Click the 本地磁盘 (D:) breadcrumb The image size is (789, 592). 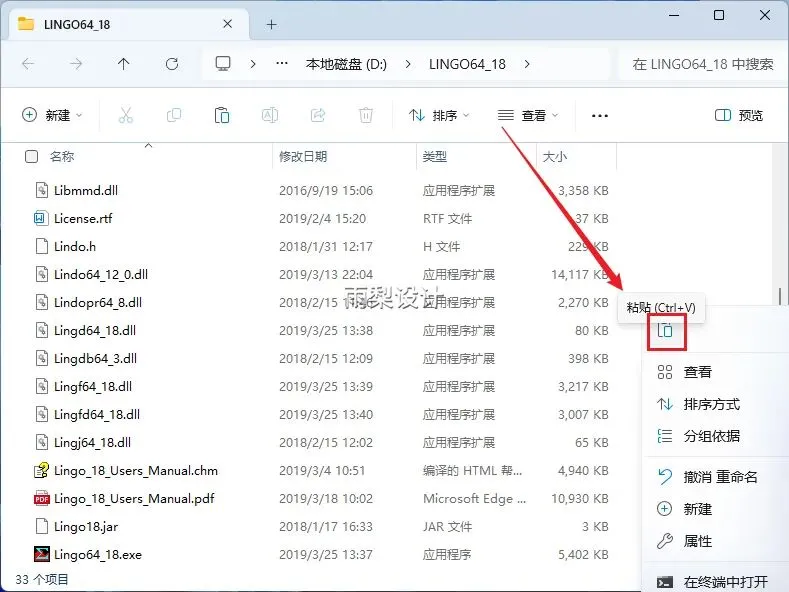click(346, 64)
